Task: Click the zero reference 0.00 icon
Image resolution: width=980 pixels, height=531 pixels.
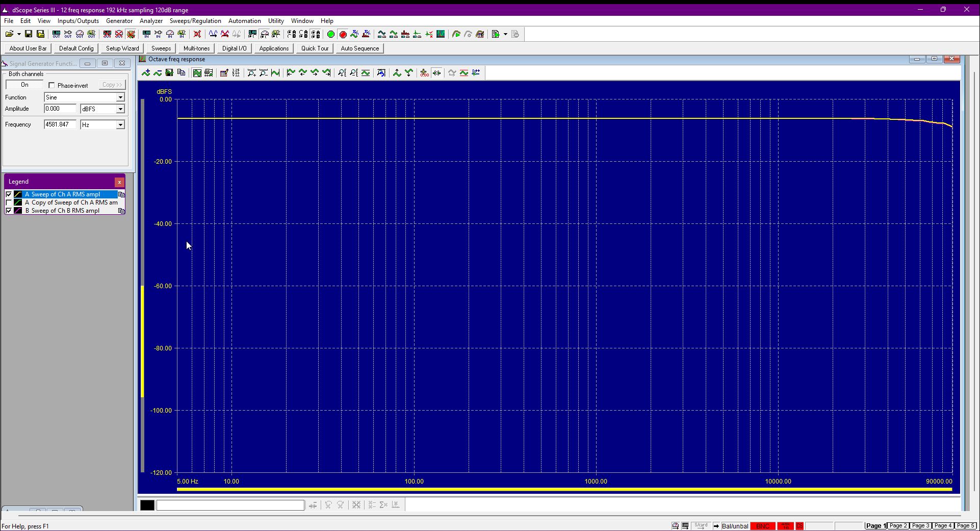Action: (424, 73)
